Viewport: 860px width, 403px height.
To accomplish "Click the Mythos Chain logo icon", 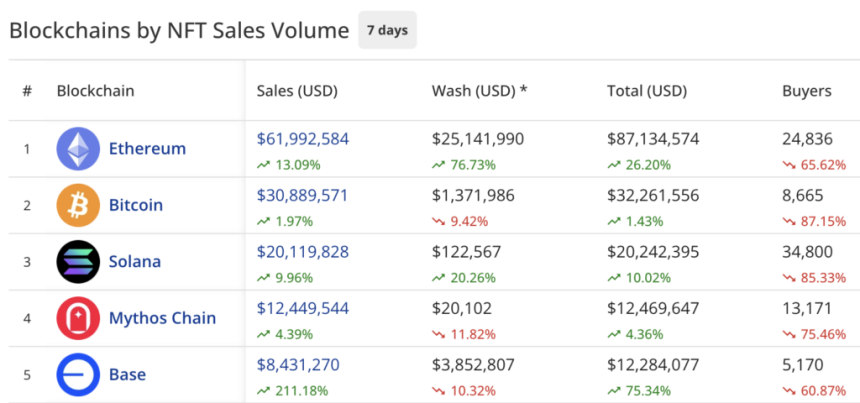I will tap(77, 318).
